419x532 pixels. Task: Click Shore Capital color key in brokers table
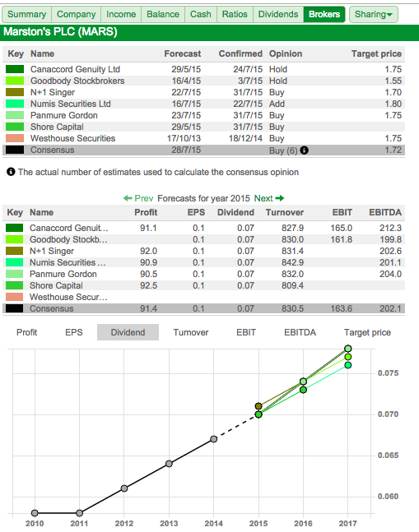(x=15, y=127)
